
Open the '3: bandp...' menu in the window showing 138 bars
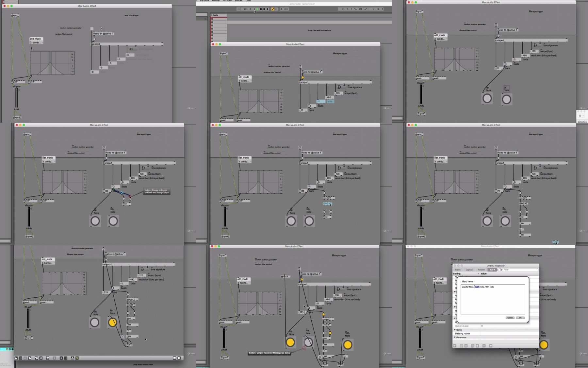(245, 162)
